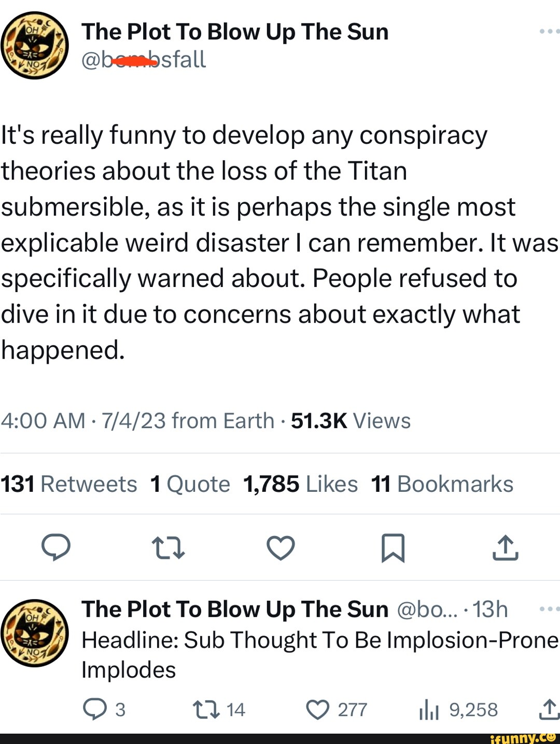Click the 51.3K Views count

click(351, 421)
